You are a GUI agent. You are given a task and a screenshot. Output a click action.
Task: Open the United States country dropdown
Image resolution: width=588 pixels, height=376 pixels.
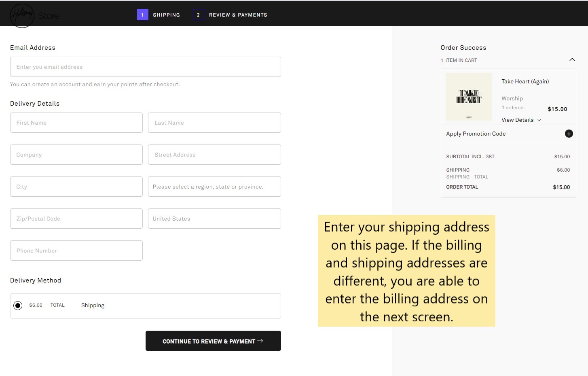click(x=214, y=219)
